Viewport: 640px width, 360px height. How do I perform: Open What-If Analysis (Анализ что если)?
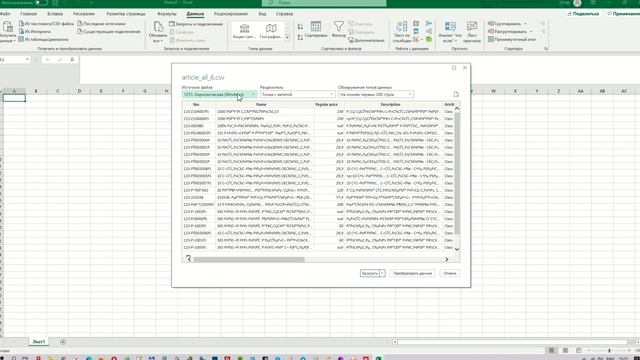click(x=450, y=32)
